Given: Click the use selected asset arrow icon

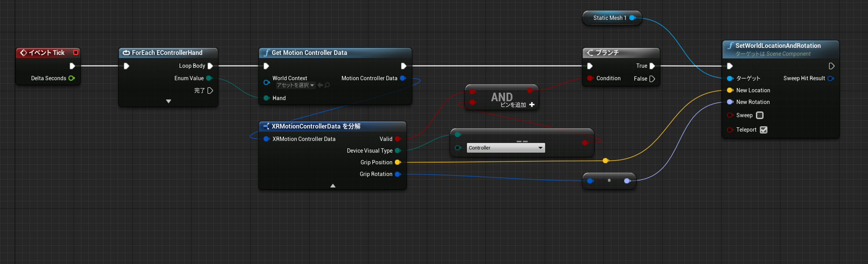Looking at the screenshot, I should tap(320, 85).
